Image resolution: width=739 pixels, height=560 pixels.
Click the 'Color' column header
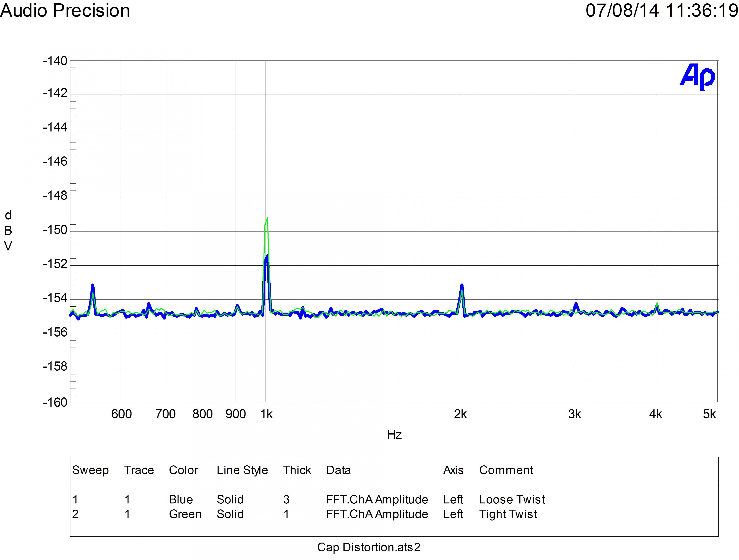183,470
